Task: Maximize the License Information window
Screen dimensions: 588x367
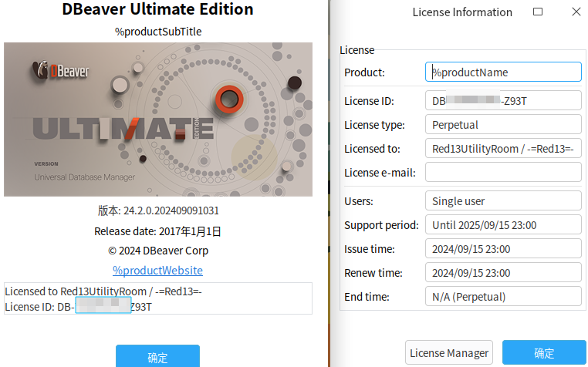Action: pyautogui.click(x=538, y=12)
